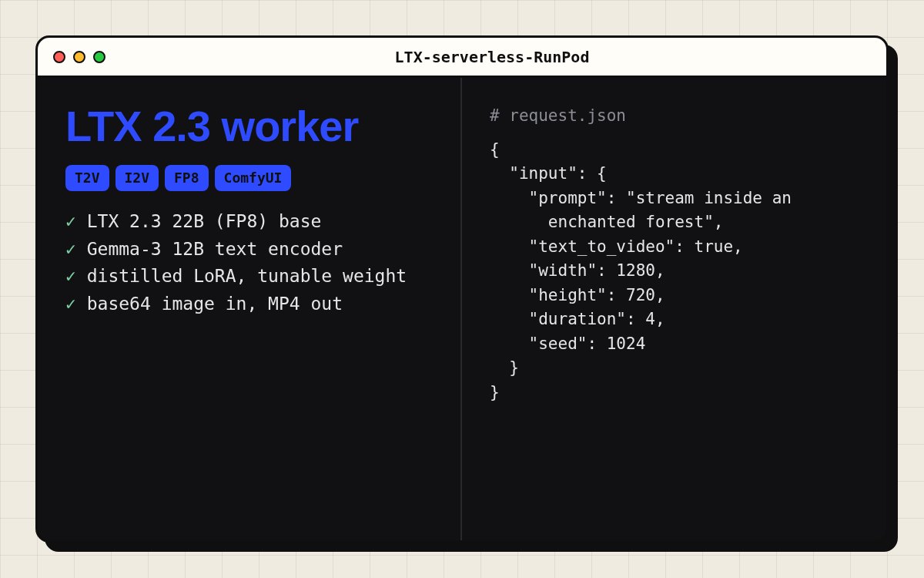The width and height of the screenshot is (924, 578).
Task: Click the text distilled LoRA, tunable weight
Action: (246, 277)
